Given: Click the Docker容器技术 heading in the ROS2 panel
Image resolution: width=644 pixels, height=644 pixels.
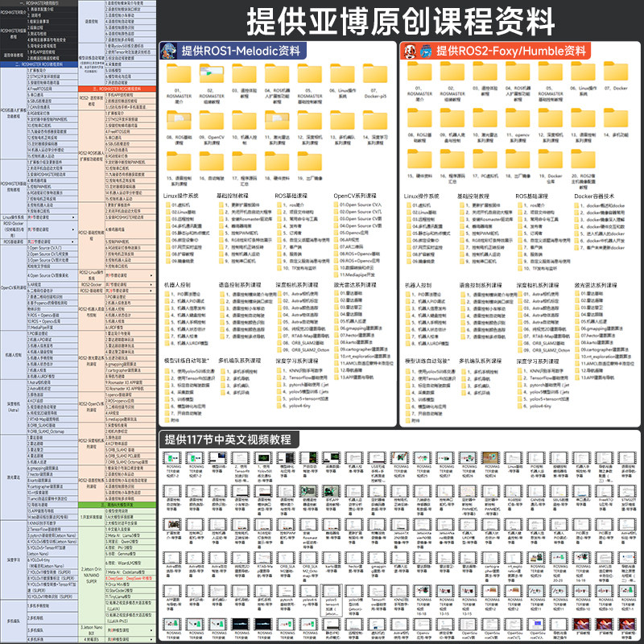Looking at the screenshot, I should tap(594, 196).
